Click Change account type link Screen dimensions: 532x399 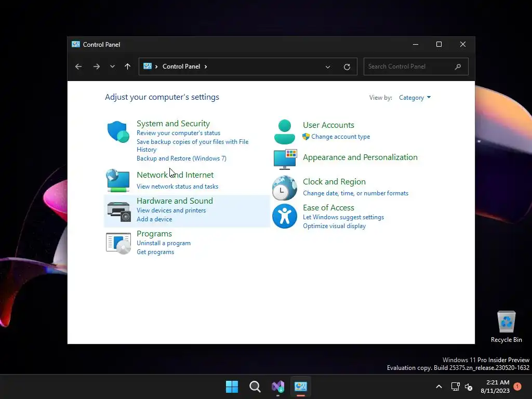[341, 137]
